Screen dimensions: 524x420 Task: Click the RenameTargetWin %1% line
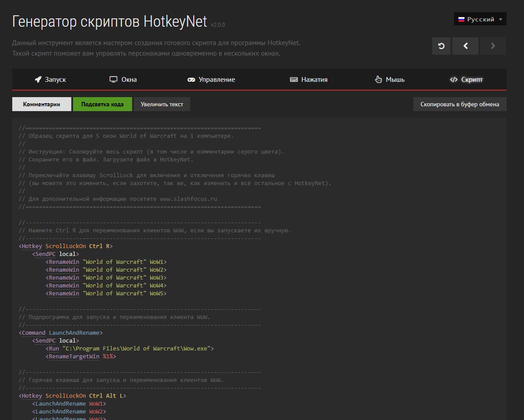(81, 357)
